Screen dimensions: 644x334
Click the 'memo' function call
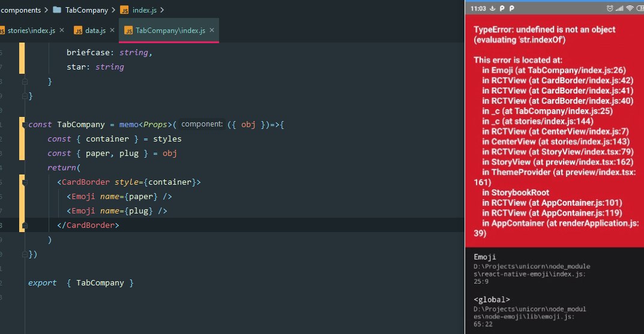point(129,124)
